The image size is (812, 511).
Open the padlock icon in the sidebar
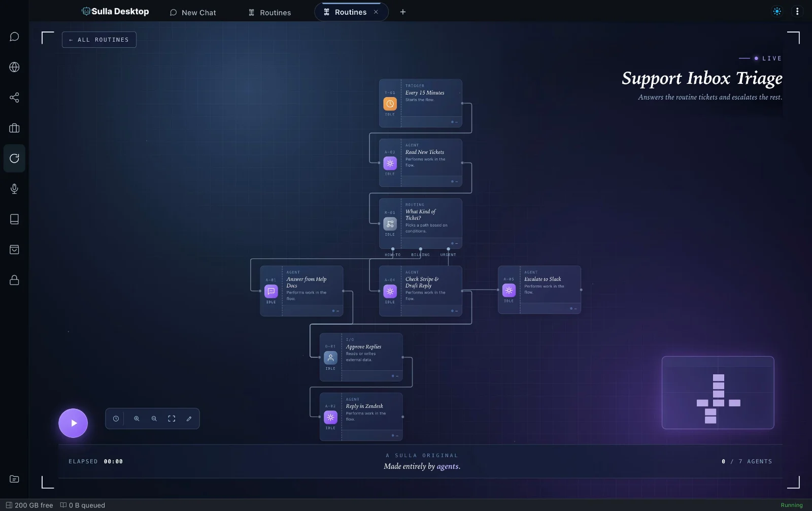point(14,280)
